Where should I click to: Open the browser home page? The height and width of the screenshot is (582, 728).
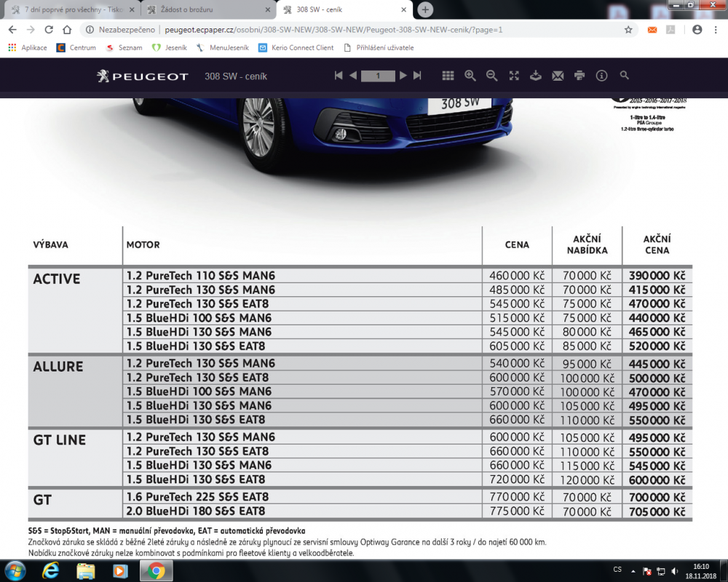(67, 30)
